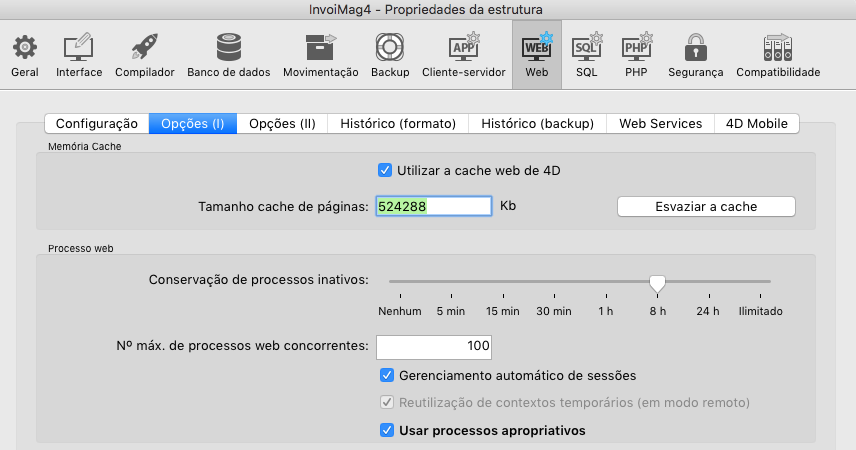This screenshot has height=450, width=856.
Task: Select the SQL settings icon
Action: (x=586, y=48)
